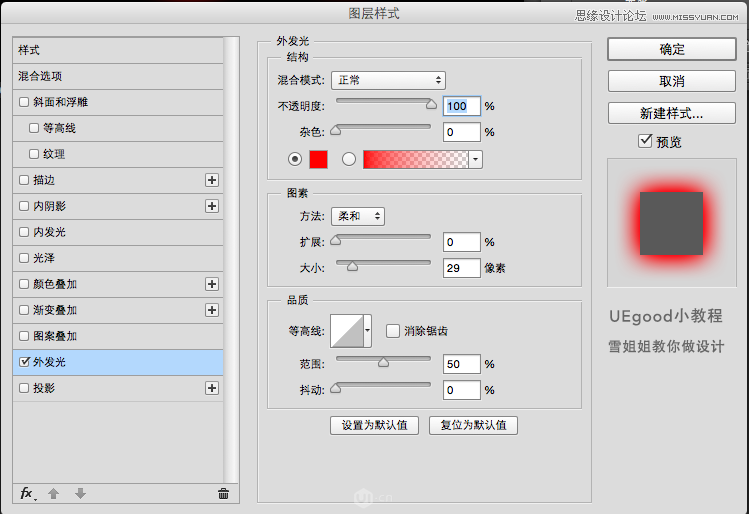Select the 投影 effect row

pos(118,388)
